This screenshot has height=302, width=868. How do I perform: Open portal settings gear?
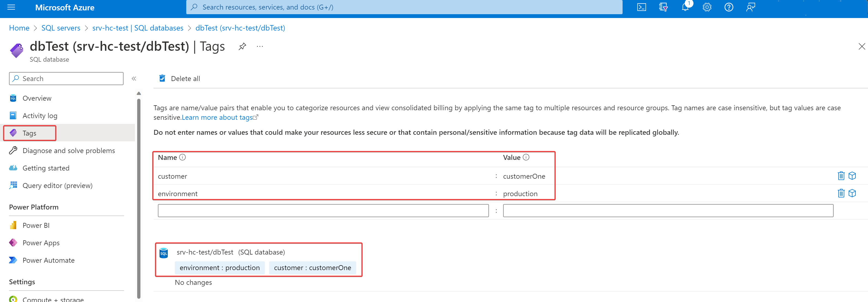[x=707, y=7]
